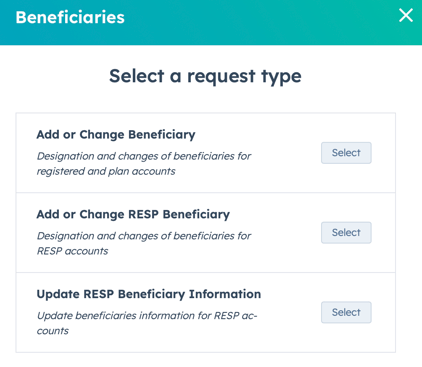The width and height of the screenshot is (422, 367).
Task: Choose Select for Add or Change RESP Beneficiary
Action: coord(346,232)
